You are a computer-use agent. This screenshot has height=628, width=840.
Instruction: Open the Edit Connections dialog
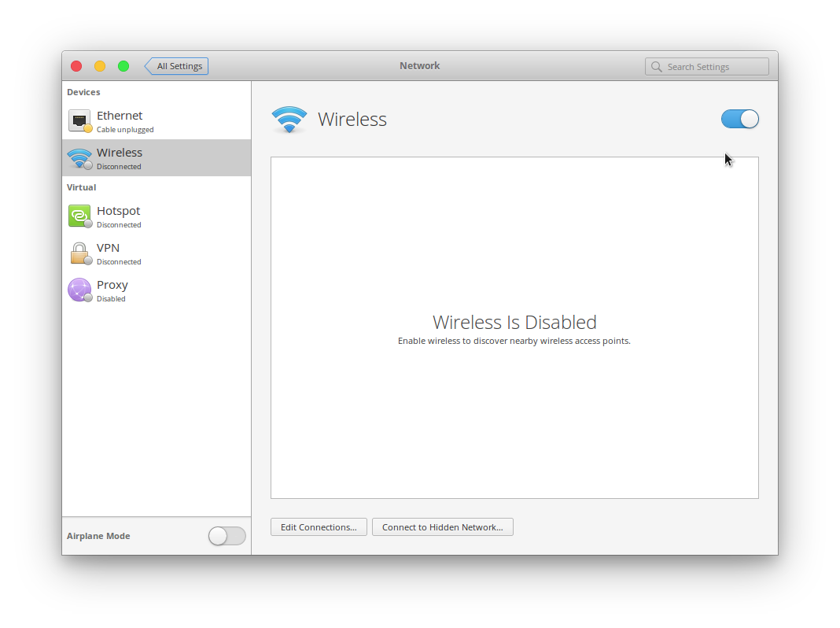click(x=318, y=526)
